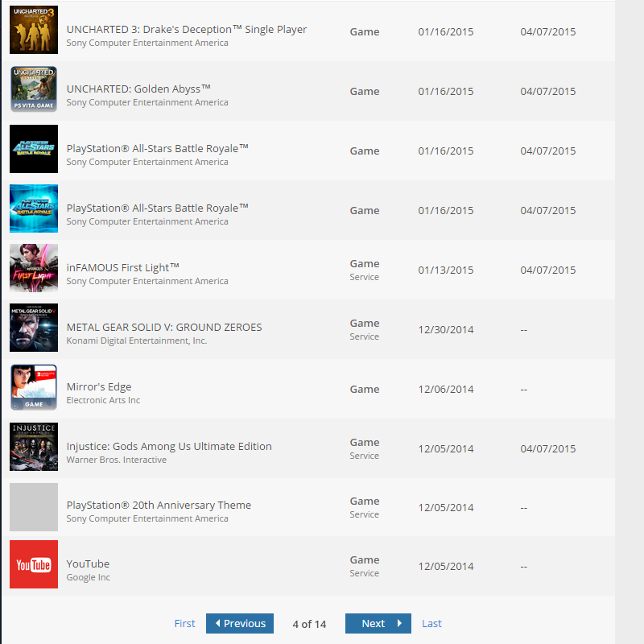644x644 pixels.
Task: Click the 12/30/2014 date for Metal Gear
Action: [446, 330]
